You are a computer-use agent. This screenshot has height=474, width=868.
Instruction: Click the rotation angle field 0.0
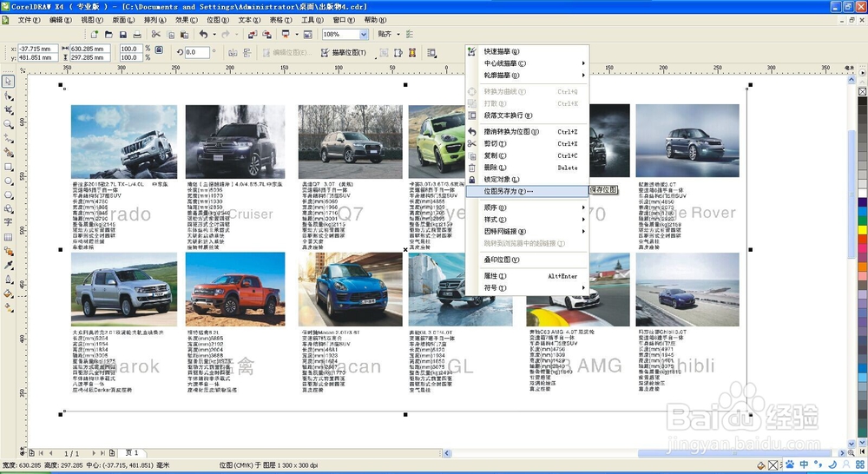(x=198, y=52)
